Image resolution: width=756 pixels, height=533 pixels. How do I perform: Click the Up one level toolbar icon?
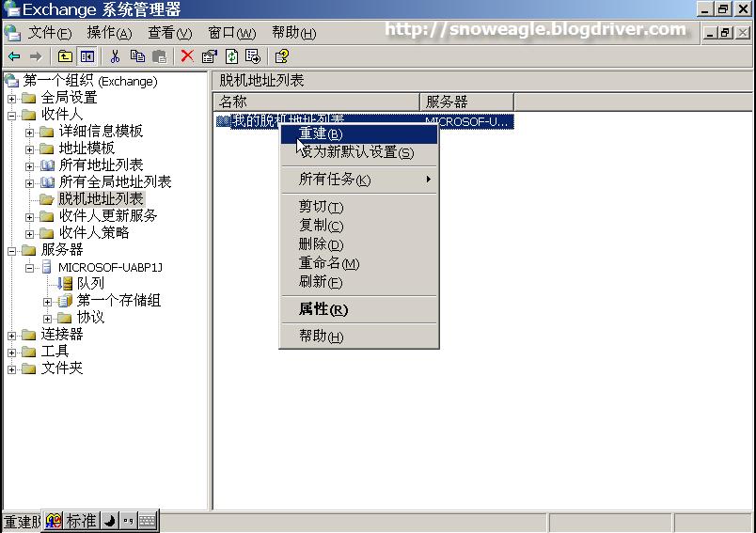65,56
